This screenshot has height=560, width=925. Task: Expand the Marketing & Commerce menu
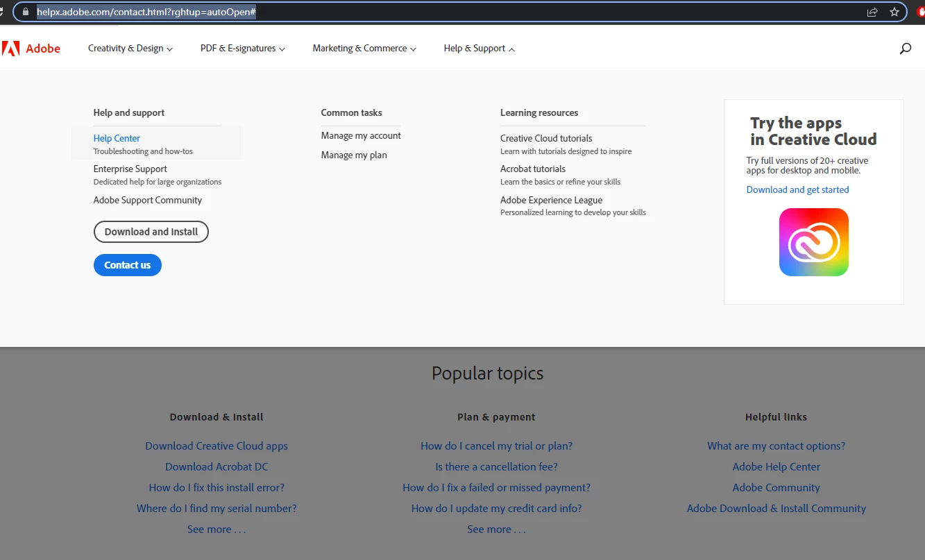364,49
